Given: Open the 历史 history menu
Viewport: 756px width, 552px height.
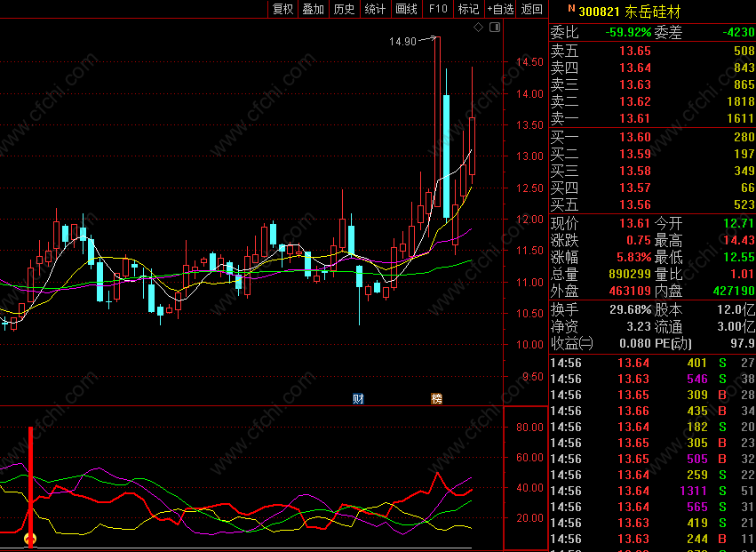Looking at the screenshot, I should point(345,9).
